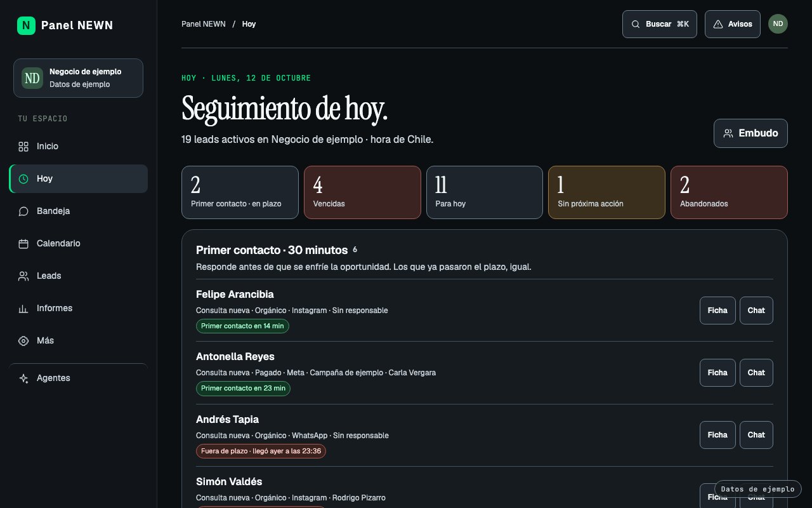Viewport: 812px width, 508px height.
Task: Open Chat for Andrés Tapia
Action: 756,435
